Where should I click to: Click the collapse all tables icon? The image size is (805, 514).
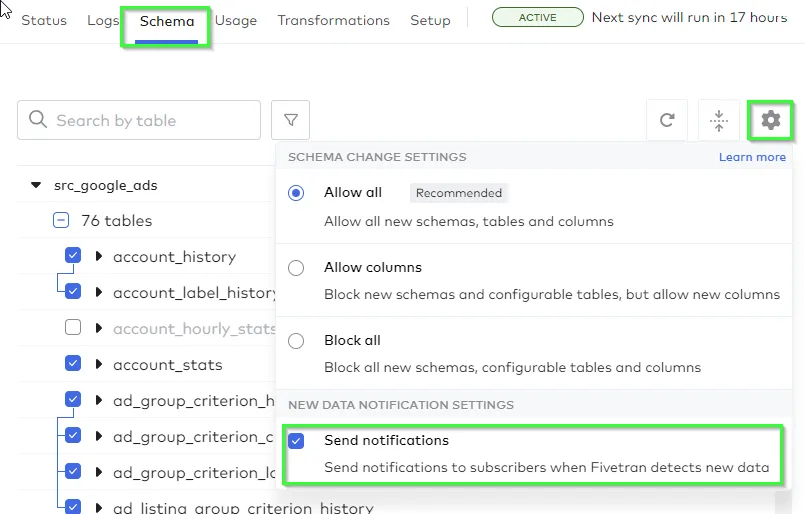(x=718, y=121)
